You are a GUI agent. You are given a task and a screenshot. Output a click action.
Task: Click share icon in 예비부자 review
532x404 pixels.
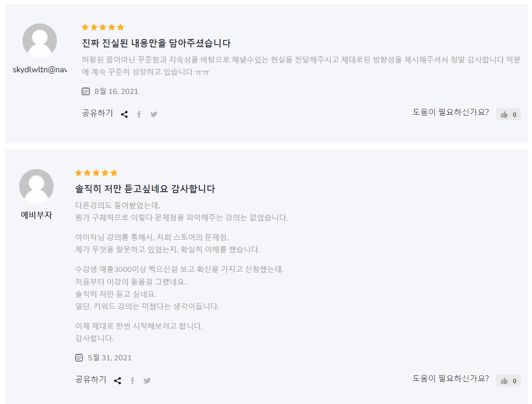(117, 381)
